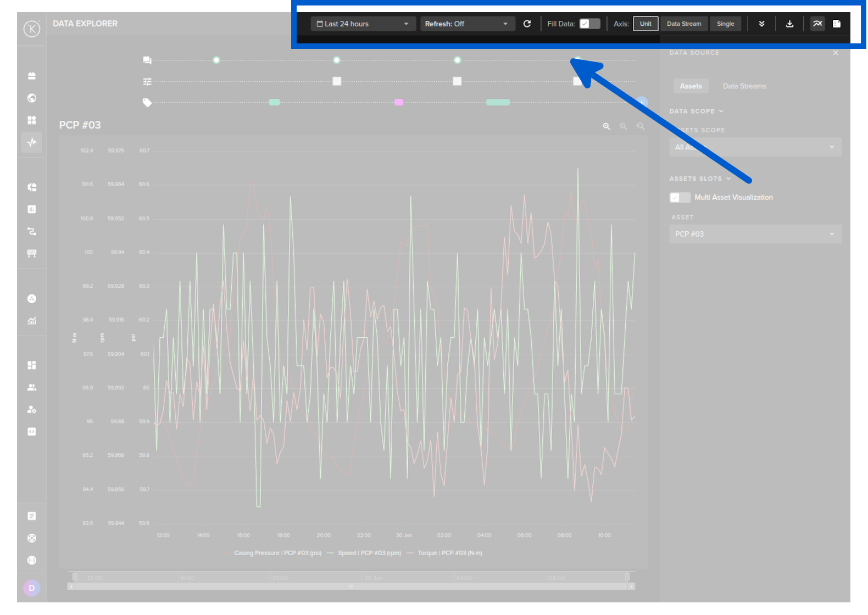Select the Assets tab
The width and height of the screenshot is (868, 615).
point(691,86)
